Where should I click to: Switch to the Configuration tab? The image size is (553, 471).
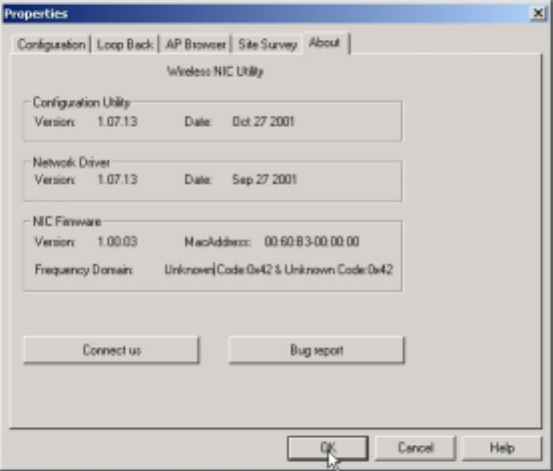[x=51, y=45]
